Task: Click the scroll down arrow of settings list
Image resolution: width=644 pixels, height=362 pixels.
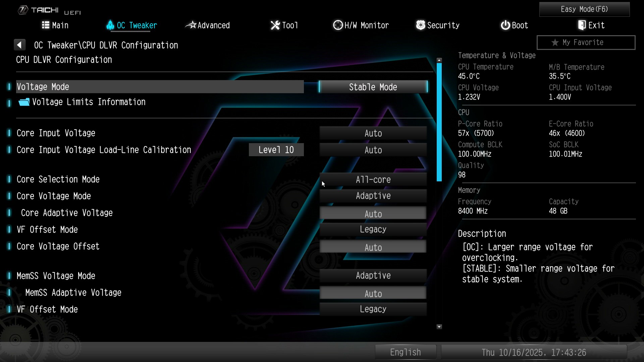Action: point(439,327)
